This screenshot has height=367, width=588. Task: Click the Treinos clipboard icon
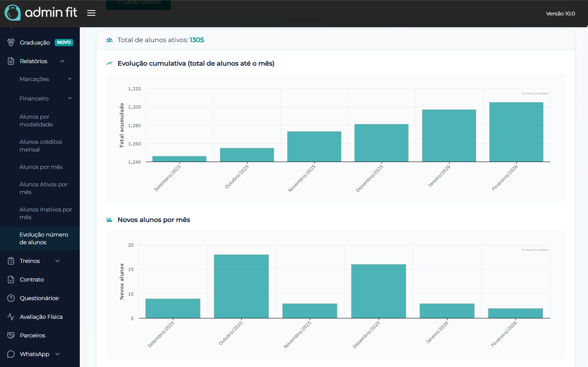point(11,261)
